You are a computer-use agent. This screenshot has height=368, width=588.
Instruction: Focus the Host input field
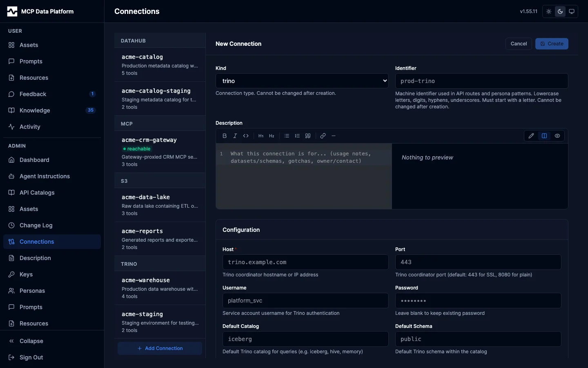click(305, 262)
